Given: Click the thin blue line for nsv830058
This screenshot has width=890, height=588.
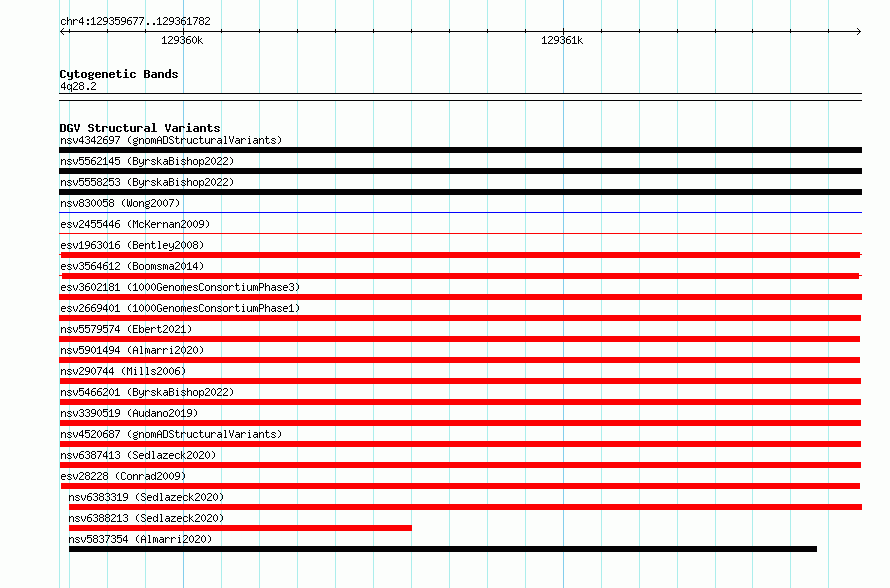Looking at the screenshot, I should point(460,213).
